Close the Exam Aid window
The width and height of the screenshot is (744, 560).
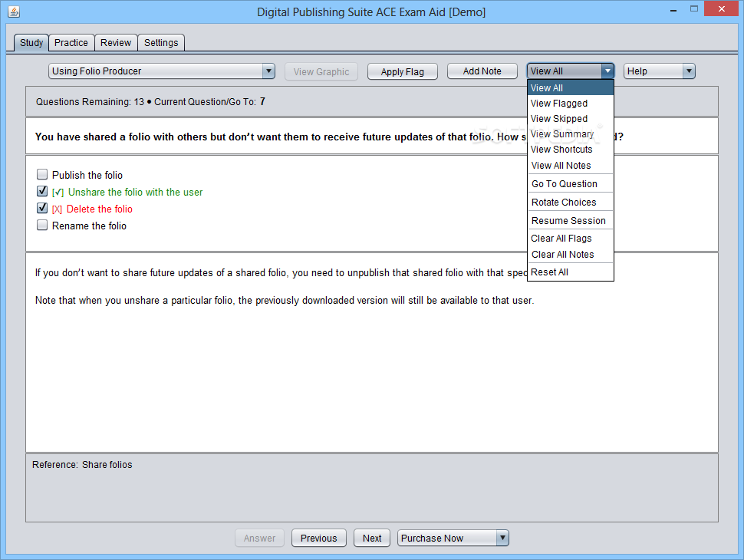point(721,8)
